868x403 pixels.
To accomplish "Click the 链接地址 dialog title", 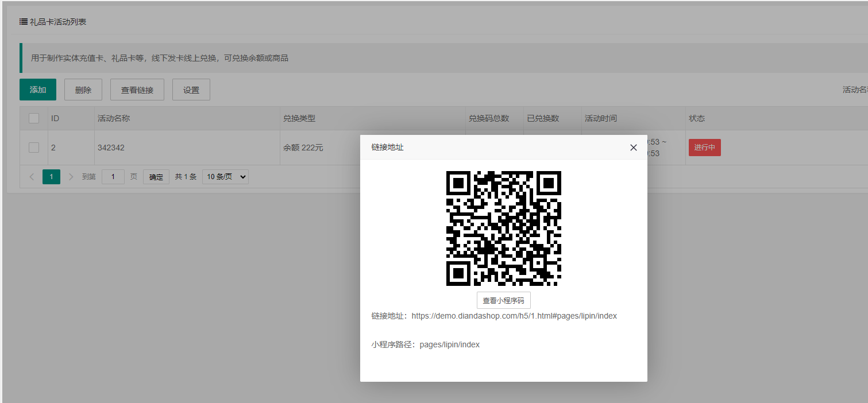I will (x=387, y=148).
